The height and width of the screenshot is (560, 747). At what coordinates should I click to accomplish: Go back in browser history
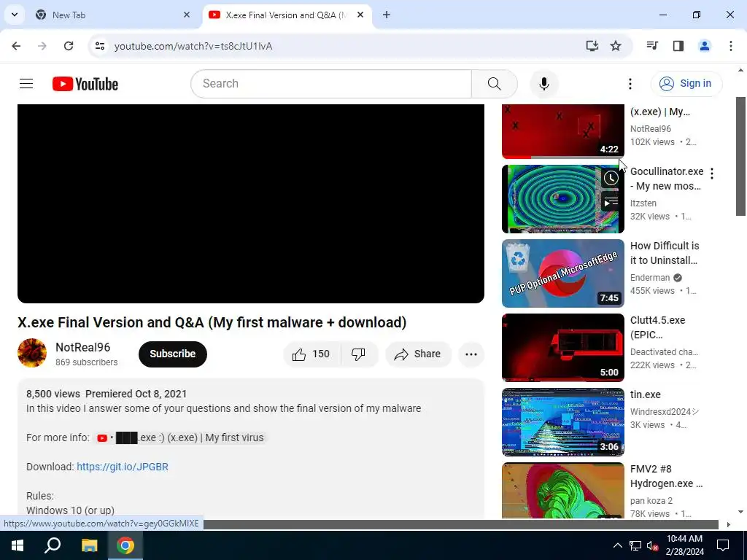(x=16, y=46)
